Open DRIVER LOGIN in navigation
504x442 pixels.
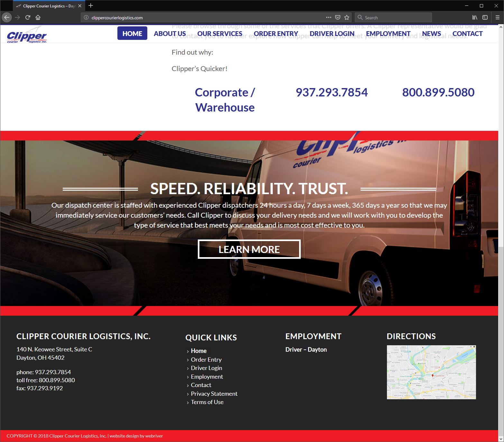(x=332, y=33)
